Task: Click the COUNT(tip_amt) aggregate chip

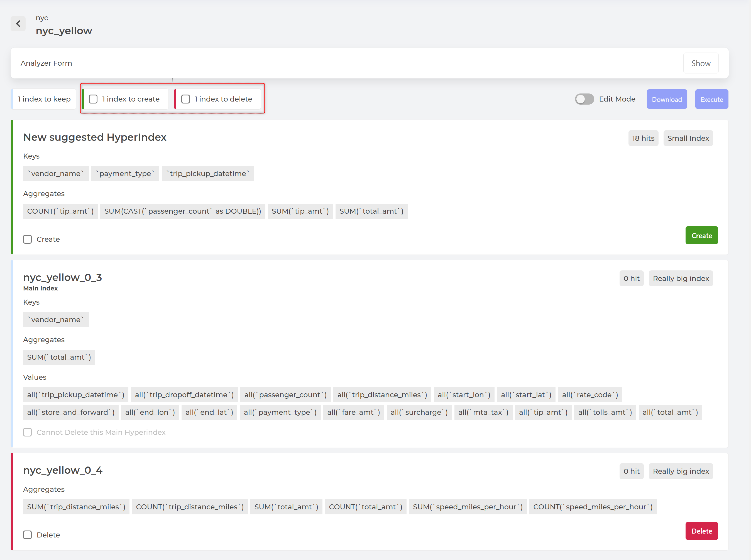Action: [x=60, y=211]
